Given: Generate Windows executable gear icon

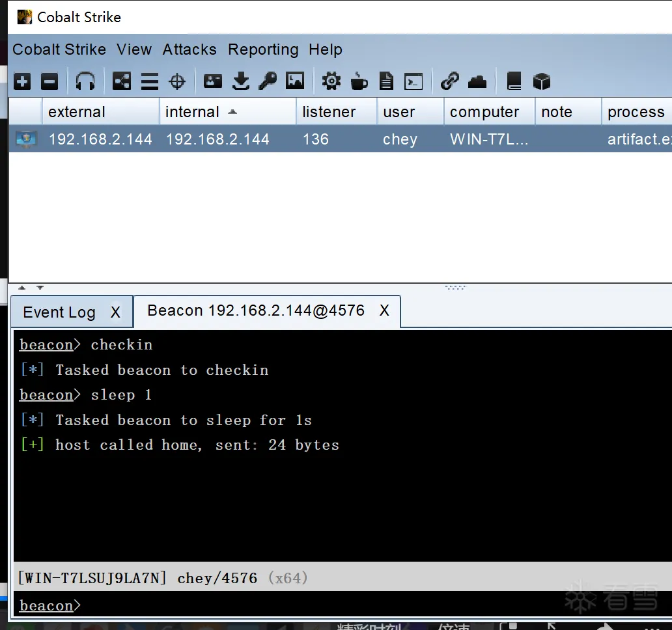Looking at the screenshot, I should (331, 81).
